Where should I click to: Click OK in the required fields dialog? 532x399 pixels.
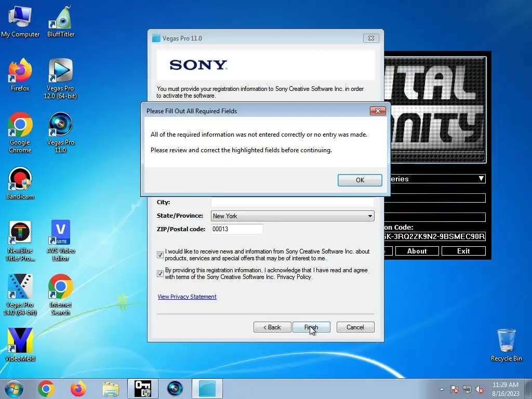click(x=360, y=180)
